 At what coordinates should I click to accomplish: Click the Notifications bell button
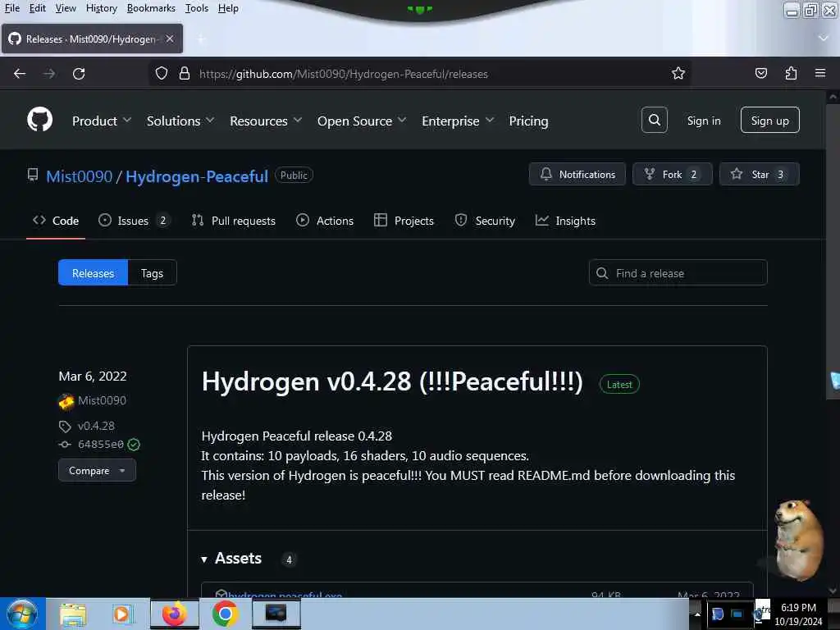click(577, 174)
